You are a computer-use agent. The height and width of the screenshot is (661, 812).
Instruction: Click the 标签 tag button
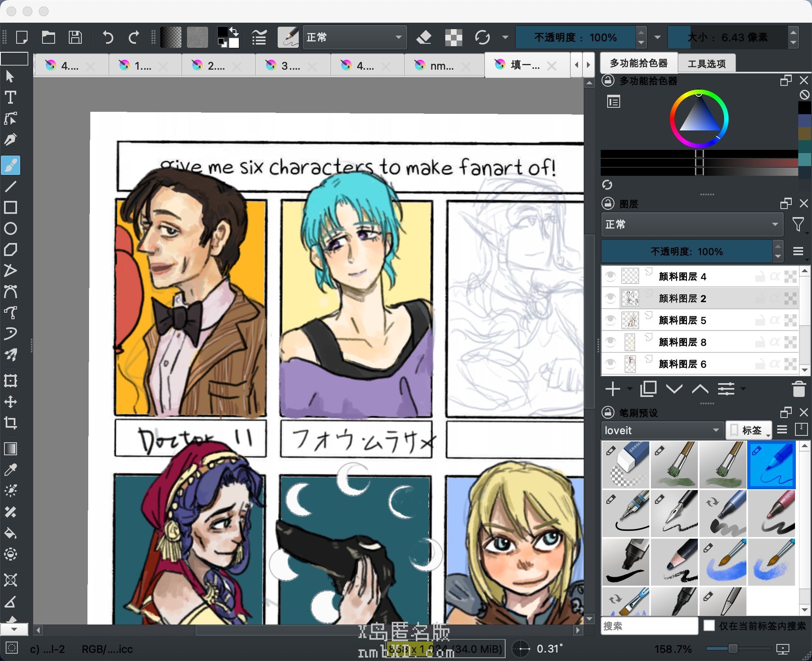[x=749, y=430]
